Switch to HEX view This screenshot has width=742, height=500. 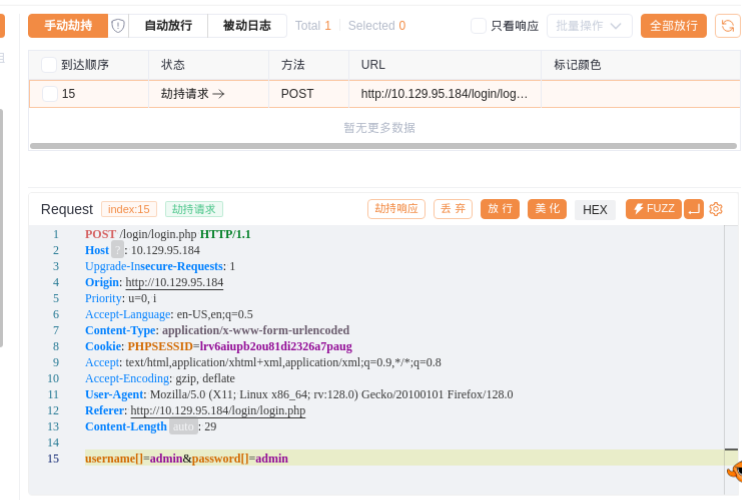tap(595, 210)
